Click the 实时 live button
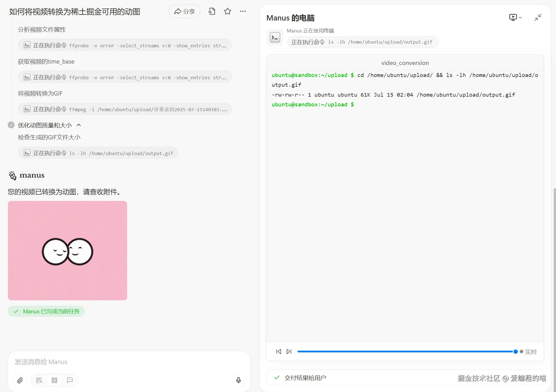556x392 pixels. click(x=529, y=352)
